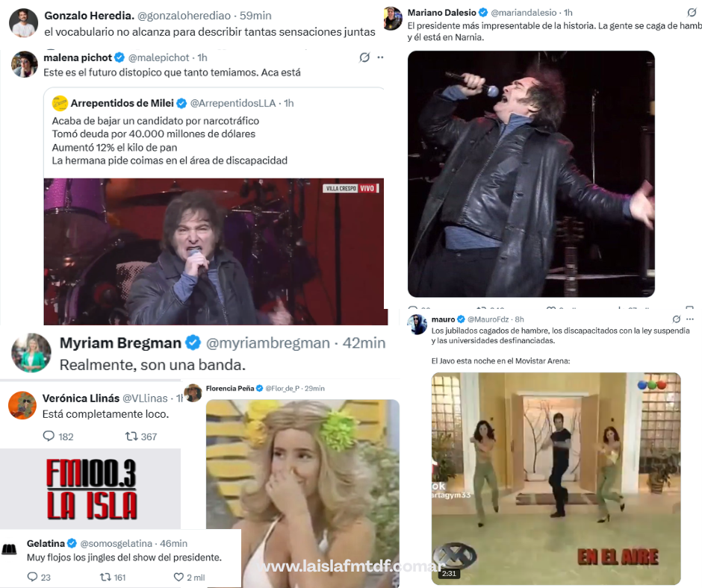Click Myriam Bregman's verified badge

tap(193, 343)
